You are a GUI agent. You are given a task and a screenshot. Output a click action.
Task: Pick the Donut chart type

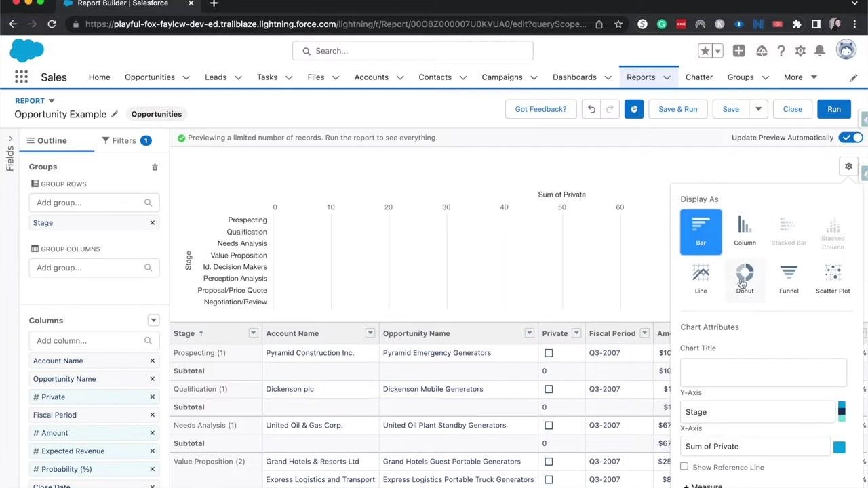pos(745,279)
